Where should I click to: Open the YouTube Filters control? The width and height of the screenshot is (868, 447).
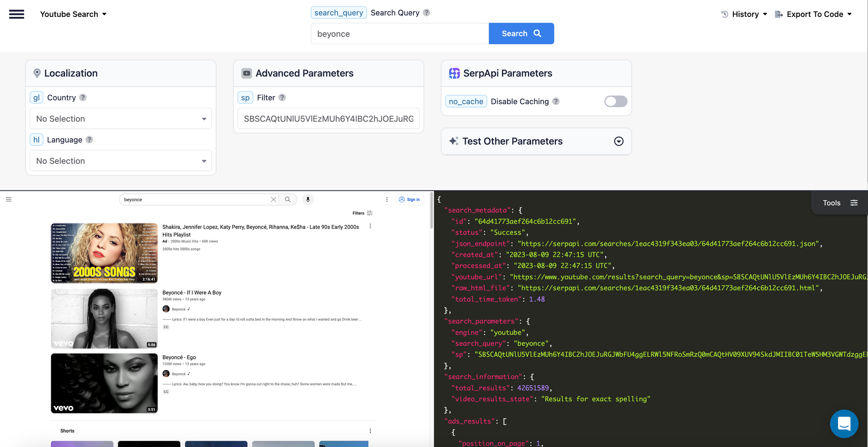tap(362, 213)
